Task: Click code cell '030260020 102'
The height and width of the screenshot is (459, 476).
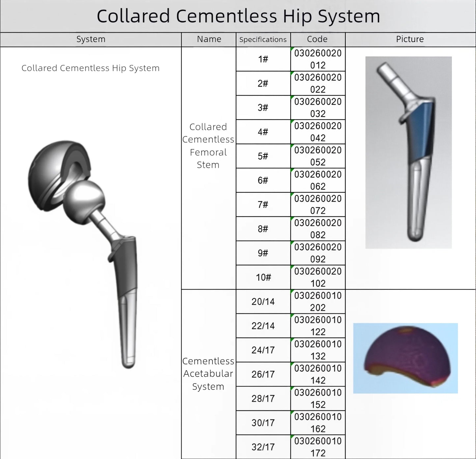Action: [x=318, y=277]
